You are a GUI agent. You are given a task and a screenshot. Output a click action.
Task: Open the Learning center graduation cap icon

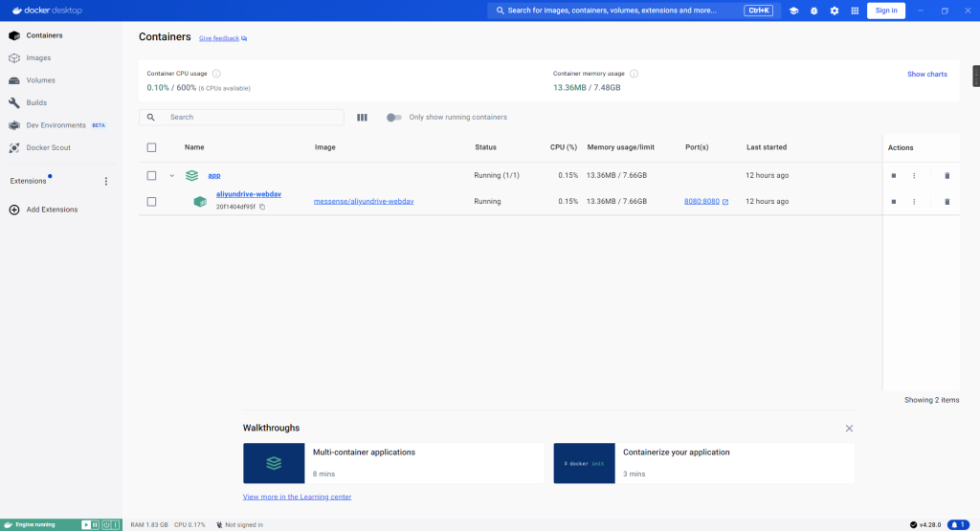click(x=793, y=11)
